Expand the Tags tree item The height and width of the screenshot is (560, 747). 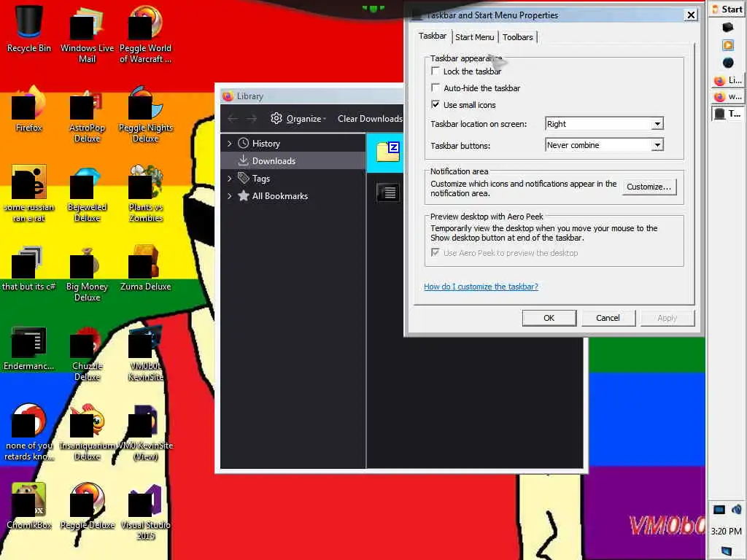pyautogui.click(x=230, y=179)
